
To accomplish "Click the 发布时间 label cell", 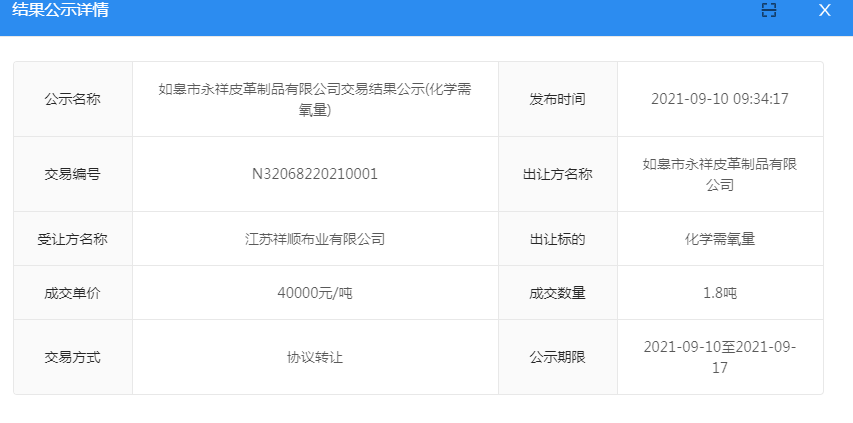I will 557,99.
